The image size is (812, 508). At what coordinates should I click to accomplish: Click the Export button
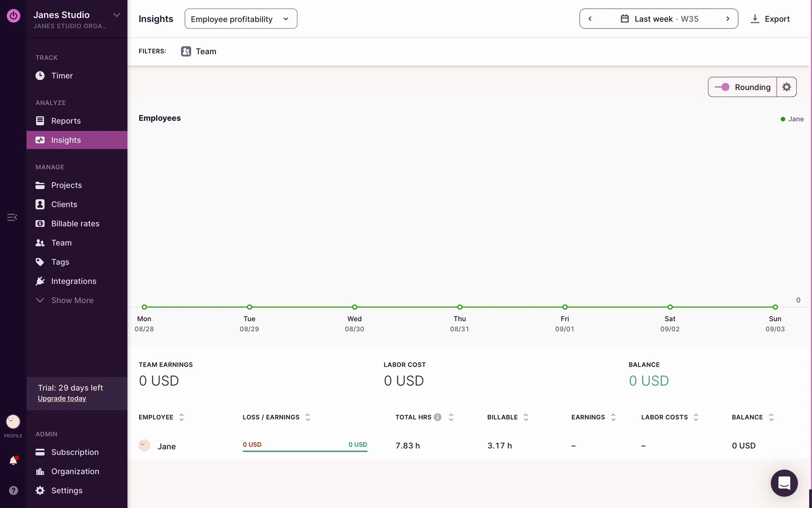(770, 19)
